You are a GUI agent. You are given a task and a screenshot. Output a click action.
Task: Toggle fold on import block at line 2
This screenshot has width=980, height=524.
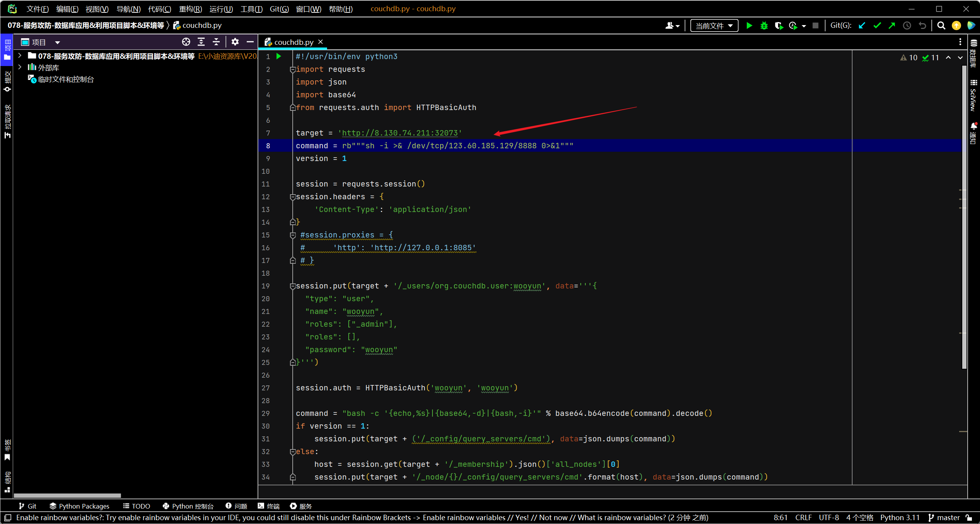[x=293, y=70]
